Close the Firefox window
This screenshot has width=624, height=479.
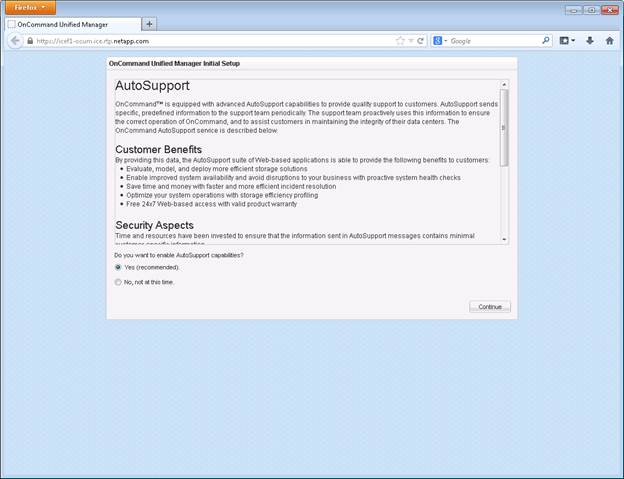[x=610, y=10]
